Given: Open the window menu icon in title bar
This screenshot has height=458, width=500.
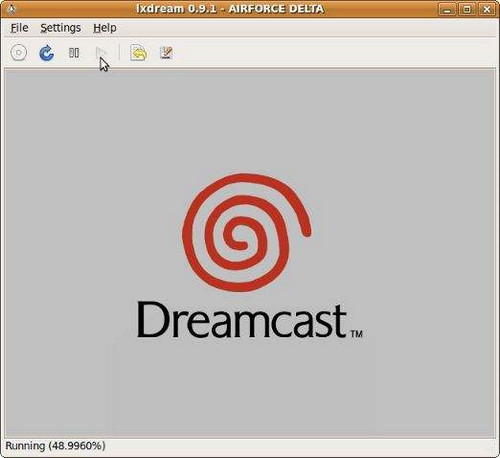Looking at the screenshot, I should tap(11, 9).
